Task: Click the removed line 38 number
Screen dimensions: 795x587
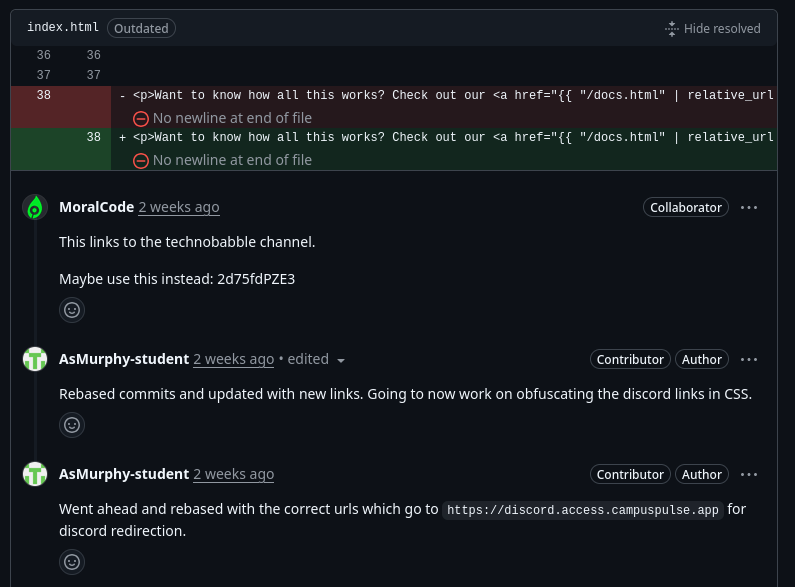Action: (44, 95)
